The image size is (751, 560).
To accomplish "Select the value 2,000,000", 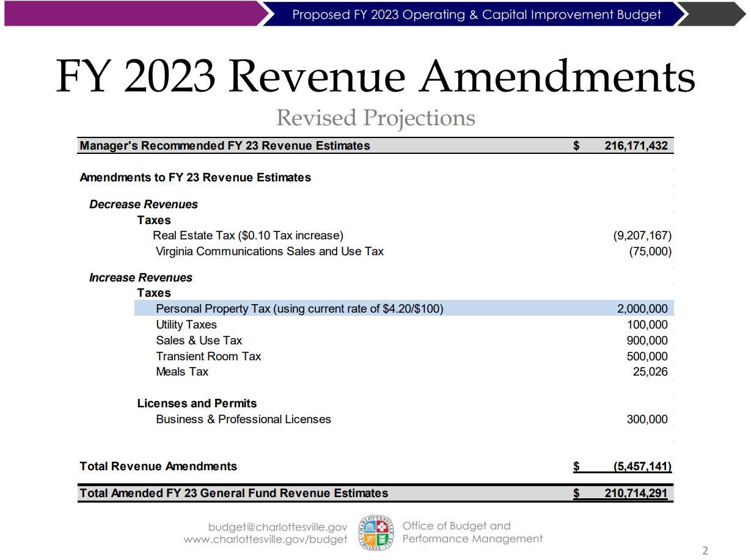I will click(642, 309).
